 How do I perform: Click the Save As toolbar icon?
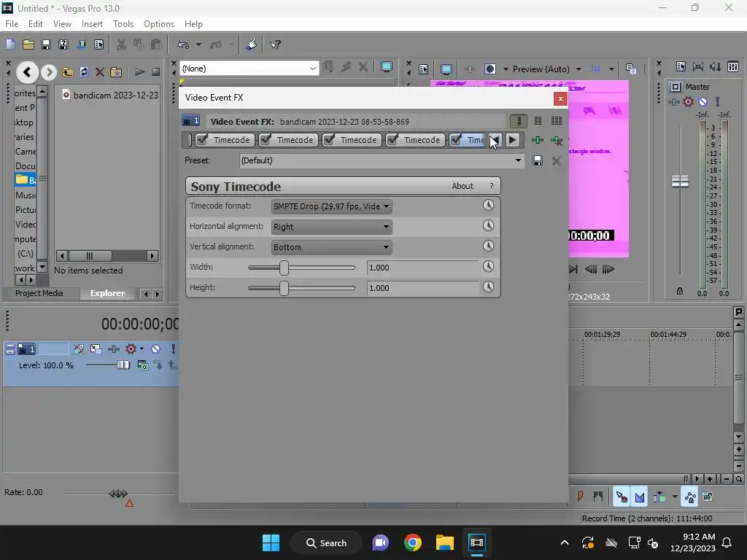coord(63,44)
